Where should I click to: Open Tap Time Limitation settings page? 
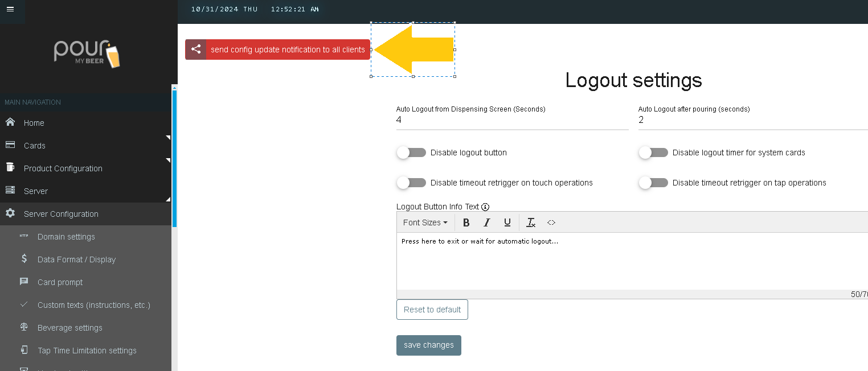85,351
